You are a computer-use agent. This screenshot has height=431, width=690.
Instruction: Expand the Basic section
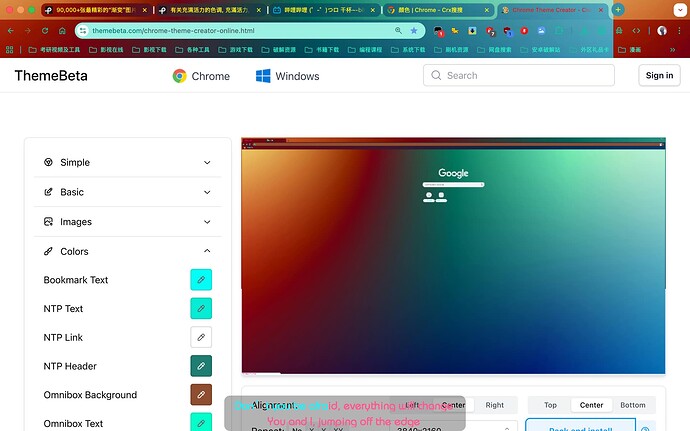tap(127, 192)
